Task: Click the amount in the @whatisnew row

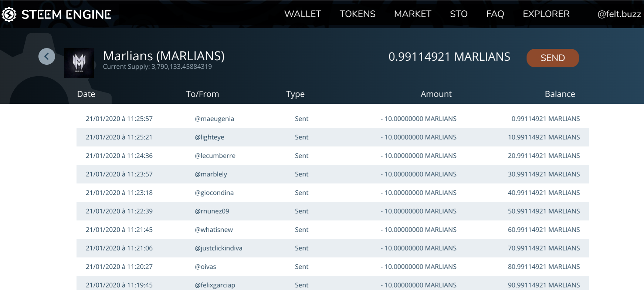Action: click(x=418, y=230)
